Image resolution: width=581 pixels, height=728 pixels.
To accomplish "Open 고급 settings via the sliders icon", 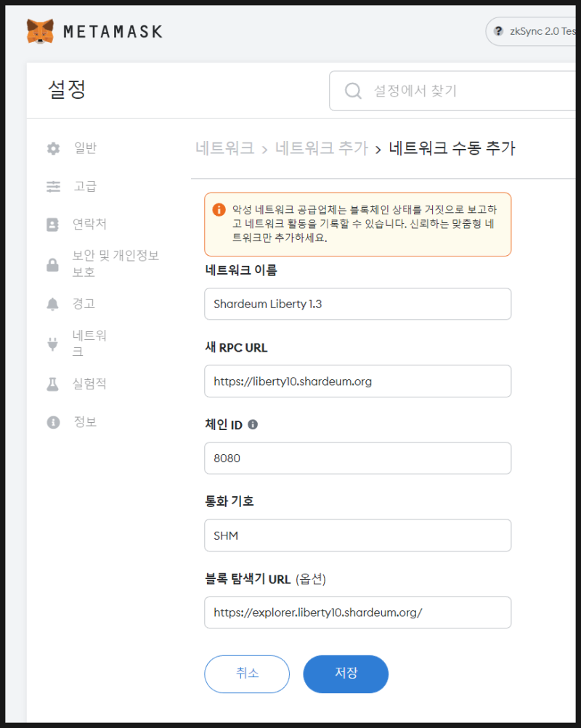I will pos(52,187).
